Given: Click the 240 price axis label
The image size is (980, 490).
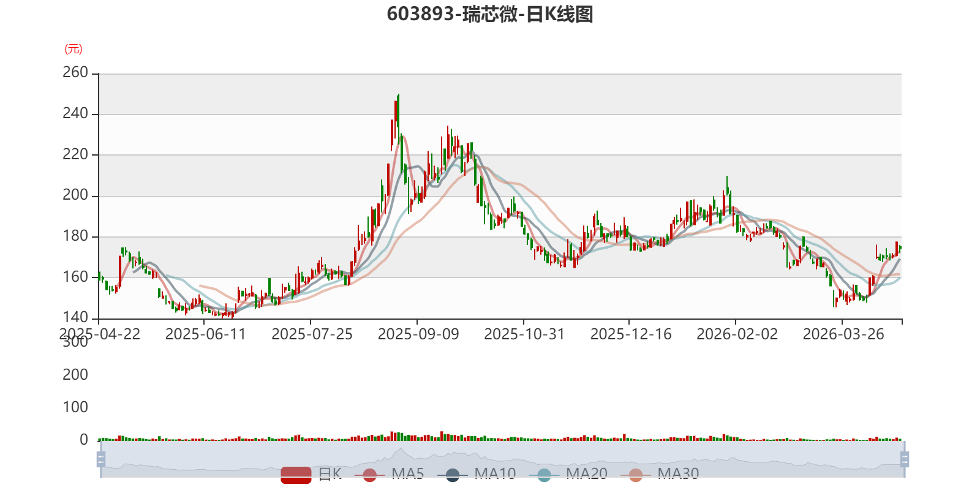Looking at the screenshot, I should click(75, 113).
